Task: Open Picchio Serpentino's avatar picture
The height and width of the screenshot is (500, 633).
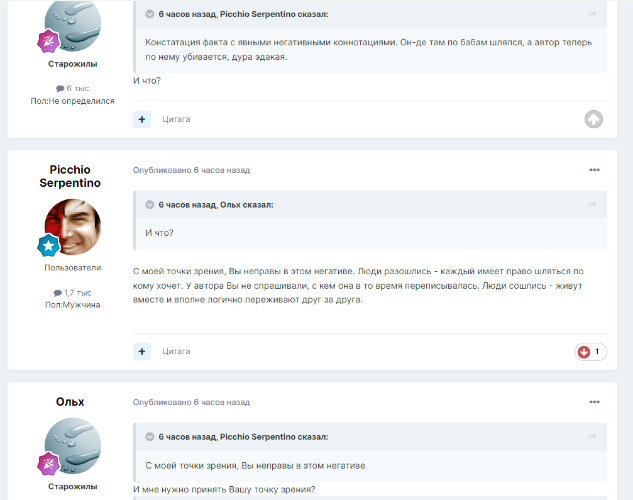Action: click(73, 227)
